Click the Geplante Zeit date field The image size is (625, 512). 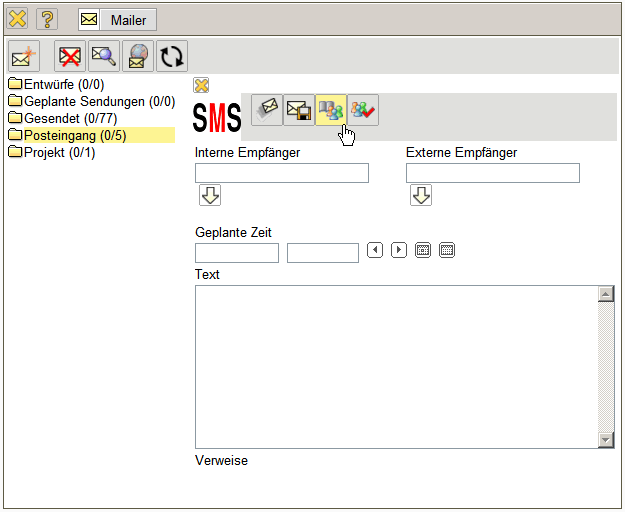click(237, 253)
